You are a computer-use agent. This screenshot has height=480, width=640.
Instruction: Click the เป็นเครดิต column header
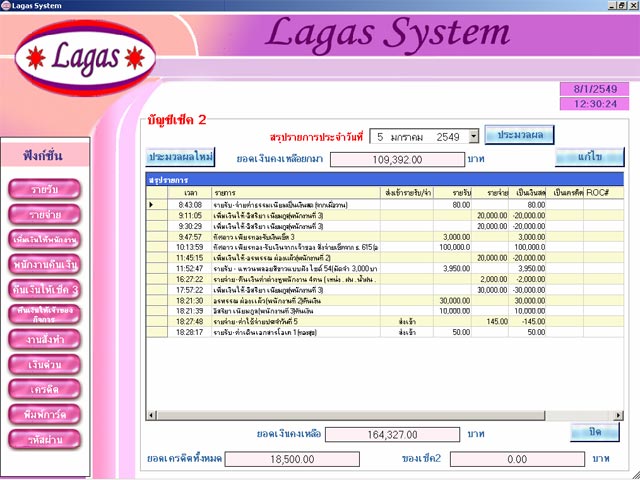point(565,193)
